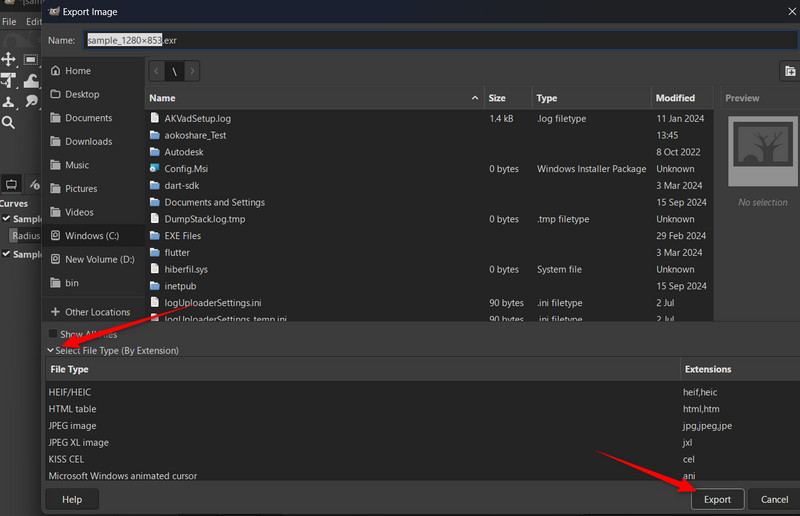800x516 pixels.
Task: Select the AKVadSetup.log file
Action: 429,118
